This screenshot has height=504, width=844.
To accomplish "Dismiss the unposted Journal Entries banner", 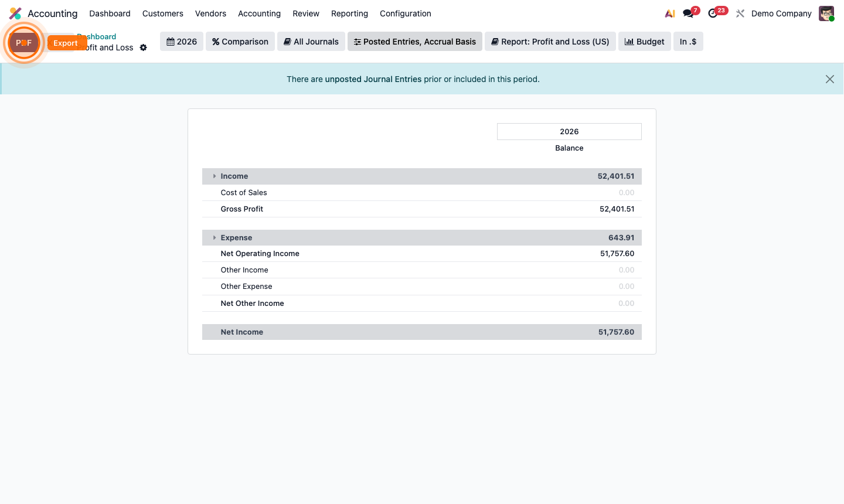I will click(x=829, y=79).
